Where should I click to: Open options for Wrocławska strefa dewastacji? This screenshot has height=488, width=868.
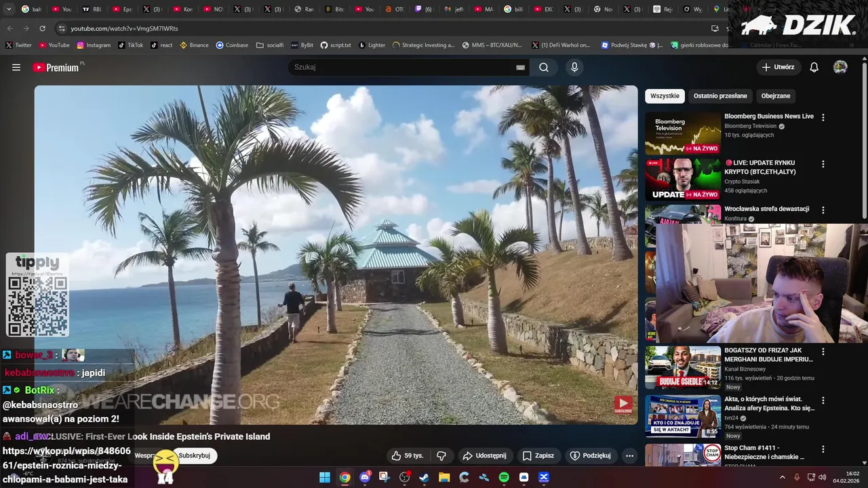[823, 210]
